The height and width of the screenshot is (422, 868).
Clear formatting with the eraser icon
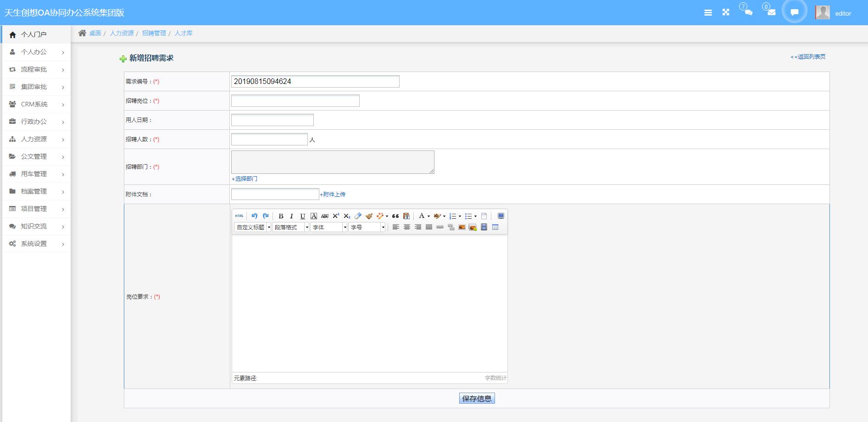(x=358, y=216)
